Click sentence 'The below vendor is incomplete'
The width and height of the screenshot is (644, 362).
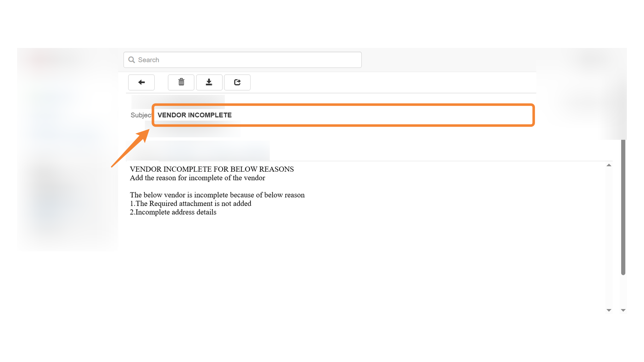click(x=217, y=195)
